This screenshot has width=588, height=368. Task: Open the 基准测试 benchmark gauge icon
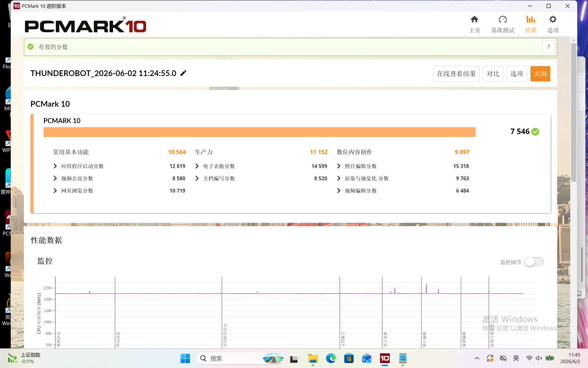[x=503, y=19]
